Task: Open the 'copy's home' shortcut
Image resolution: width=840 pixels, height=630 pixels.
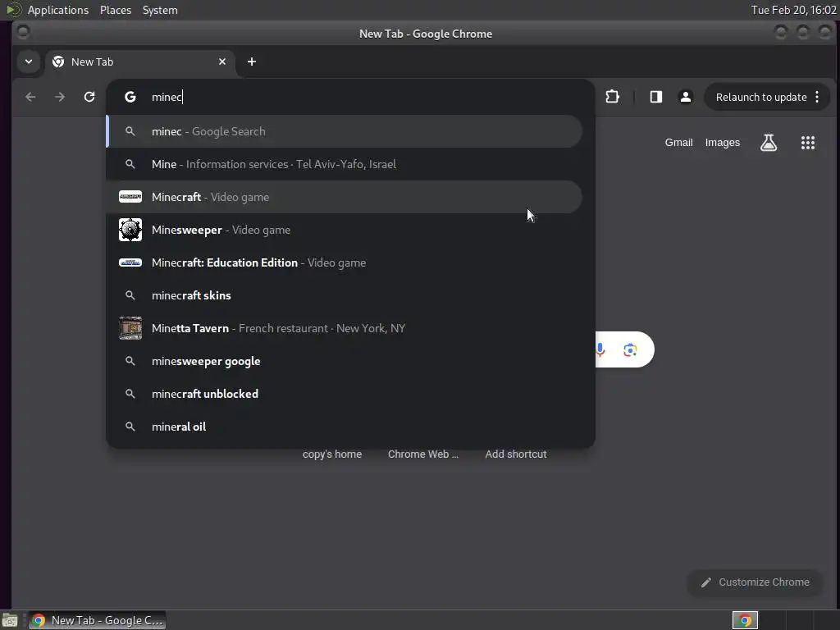Action: click(332, 454)
